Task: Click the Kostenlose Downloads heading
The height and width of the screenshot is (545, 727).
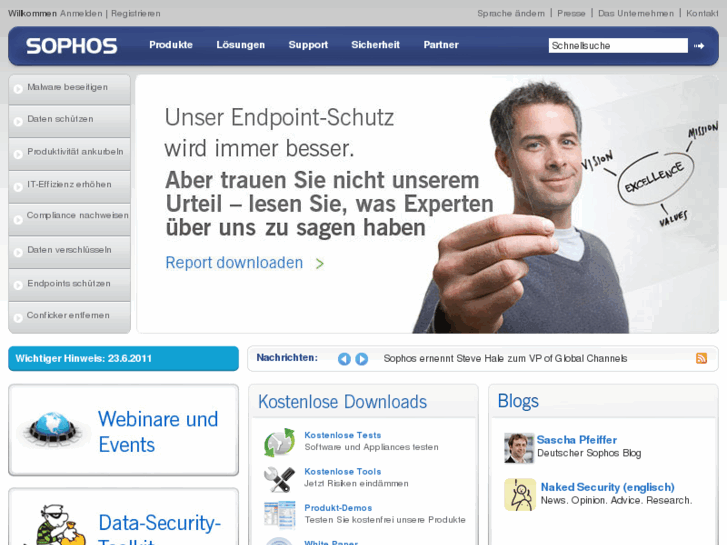Action: (x=342, y=402)
